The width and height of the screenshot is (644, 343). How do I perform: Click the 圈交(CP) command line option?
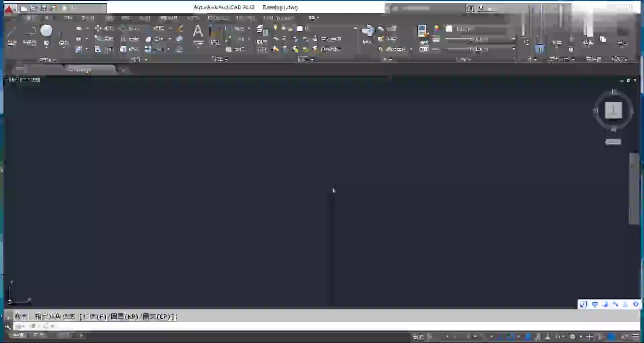point(157,316)
